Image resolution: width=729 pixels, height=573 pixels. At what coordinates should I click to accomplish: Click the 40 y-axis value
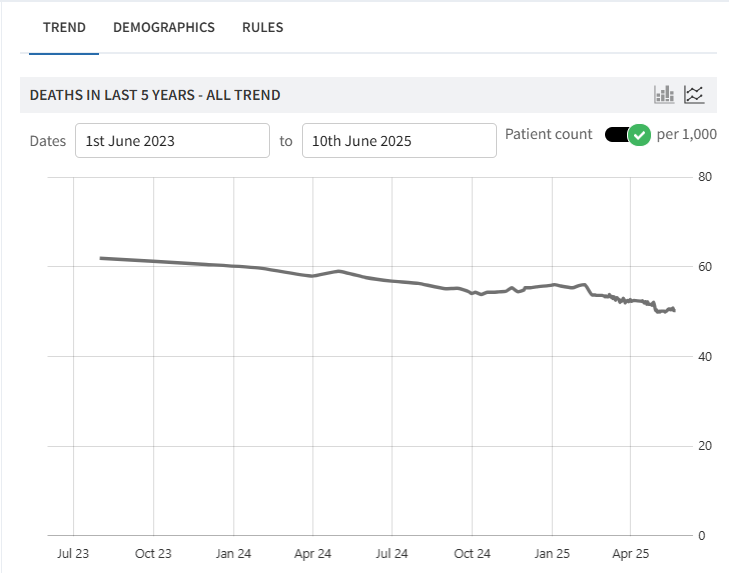tap(705, 356)
